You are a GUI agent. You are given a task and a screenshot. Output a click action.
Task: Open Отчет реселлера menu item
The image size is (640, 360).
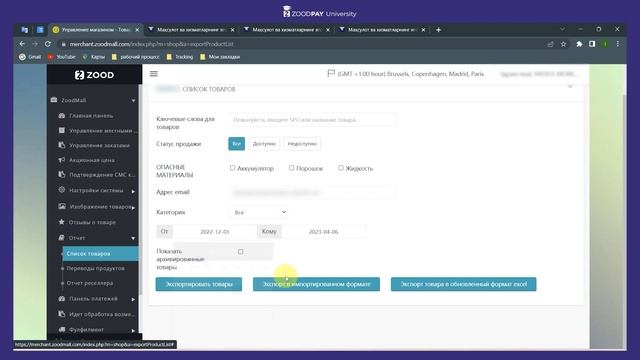coord(90,283)
